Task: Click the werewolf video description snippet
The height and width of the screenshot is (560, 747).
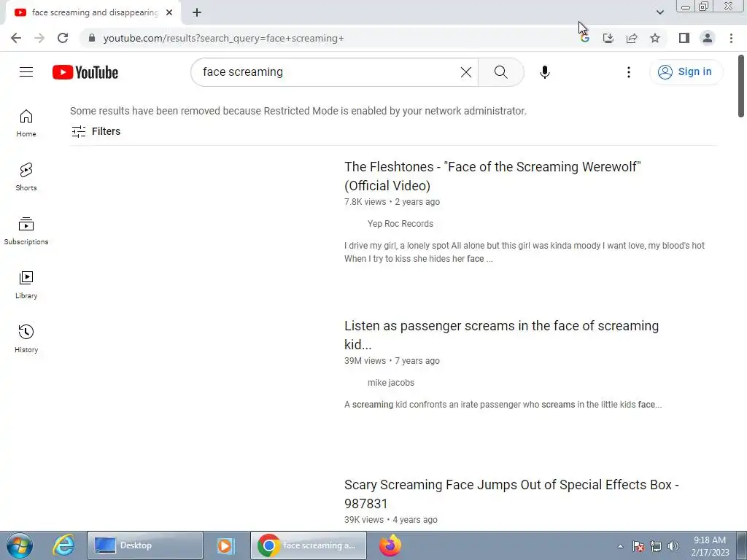Action: (524, 252)
